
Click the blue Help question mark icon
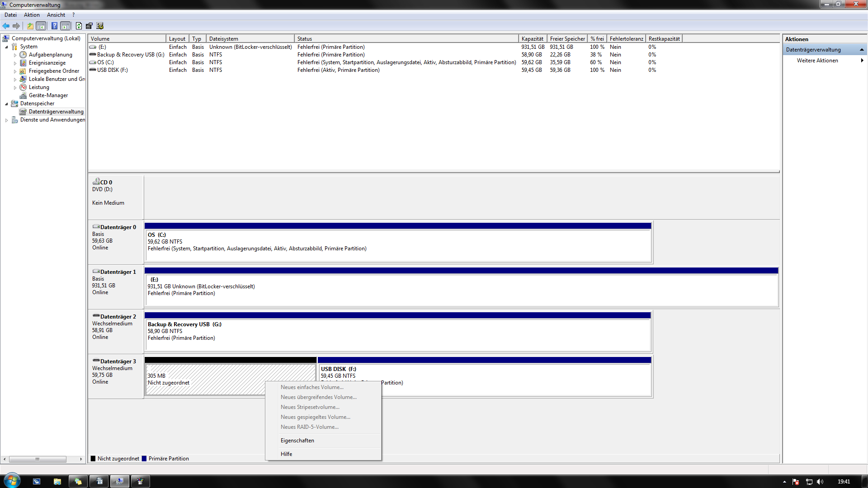point(54,26)
